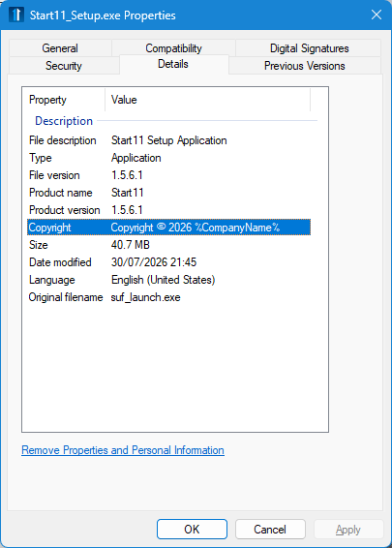Switch to the General tab

tap(60, 48)
